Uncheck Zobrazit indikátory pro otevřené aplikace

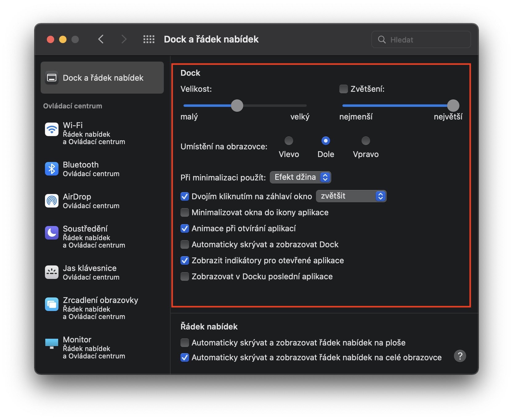click(185, 260)
